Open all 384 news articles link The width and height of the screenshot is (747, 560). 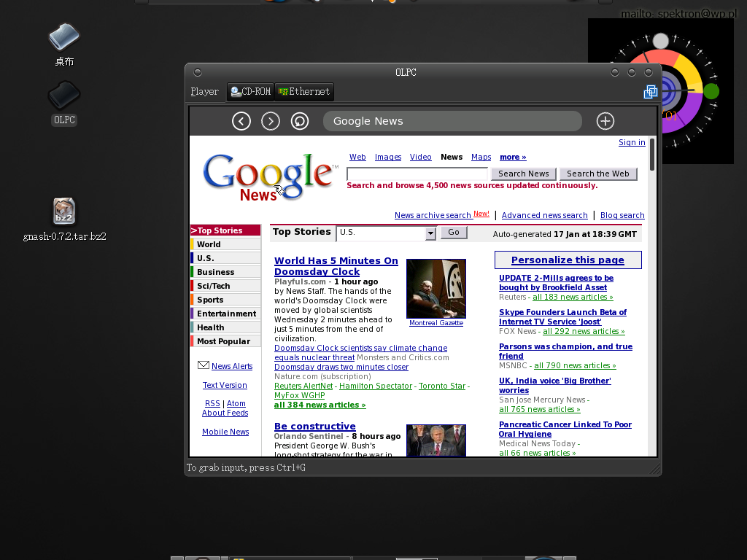coord(320,405)
